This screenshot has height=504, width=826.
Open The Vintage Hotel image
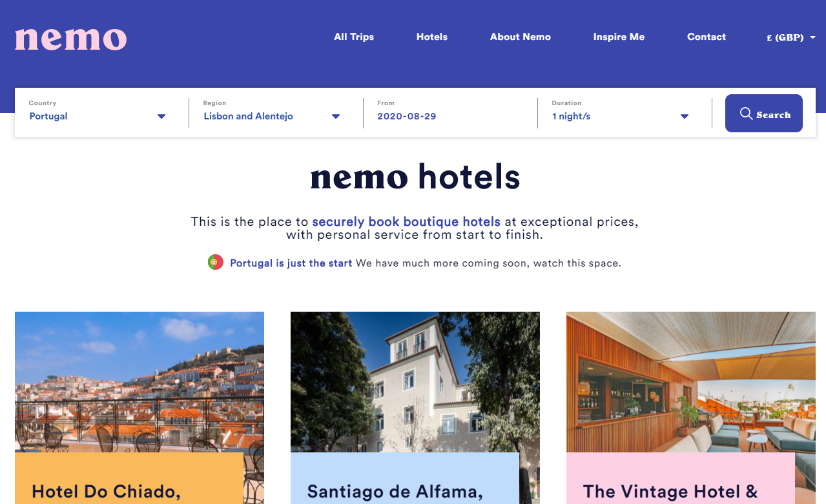point(691,382)
